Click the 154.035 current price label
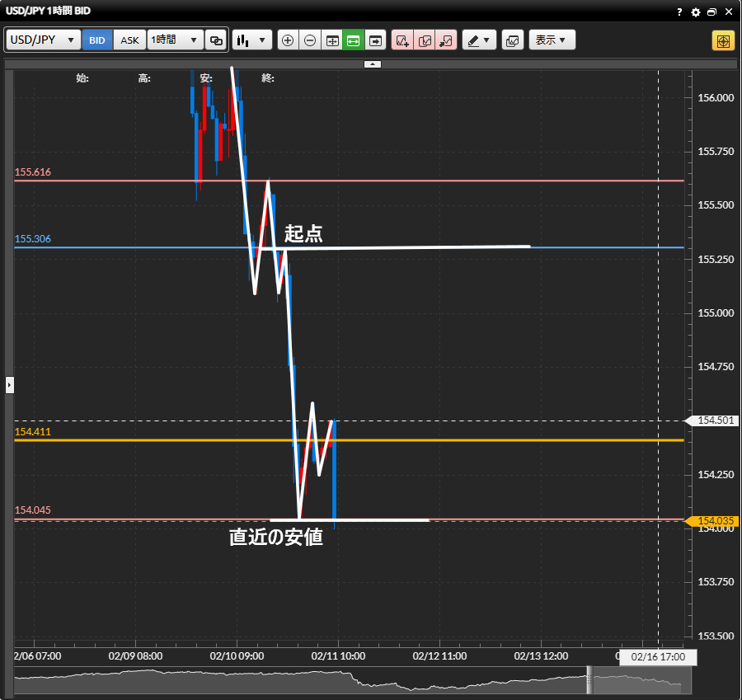This screenshot has height=700, width=742. 714,521
